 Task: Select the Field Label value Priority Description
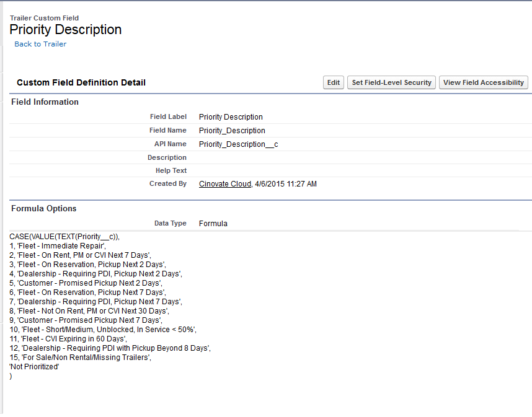(231, 117)
